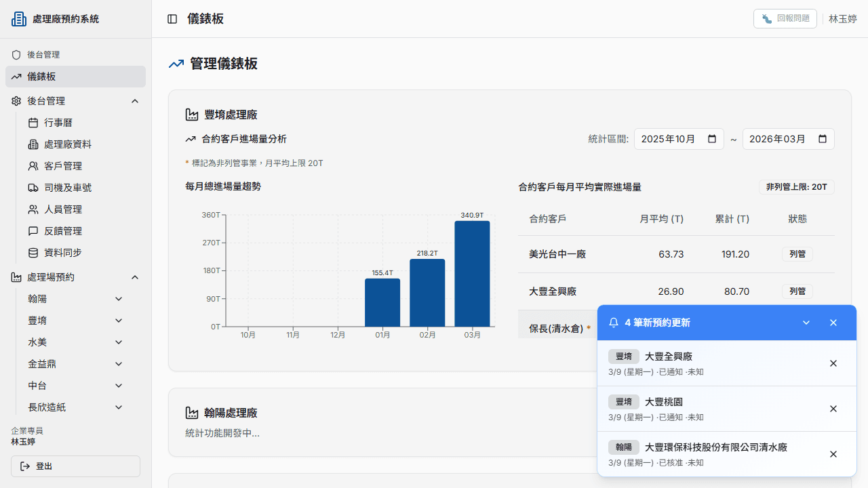Dismiss the 大豐桃園 notification

[x=833, y=409]
